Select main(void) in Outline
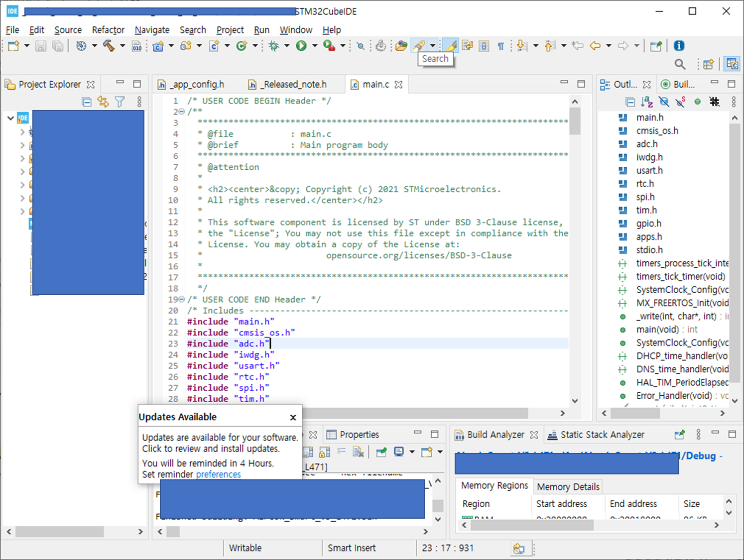The image size is (744, 560). [667, 330]
